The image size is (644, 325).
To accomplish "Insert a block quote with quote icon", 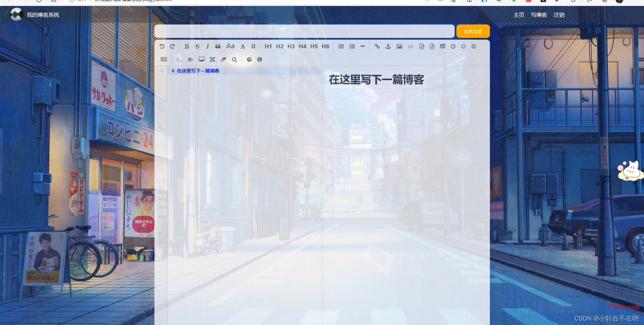I will click(x=218, y=46).
